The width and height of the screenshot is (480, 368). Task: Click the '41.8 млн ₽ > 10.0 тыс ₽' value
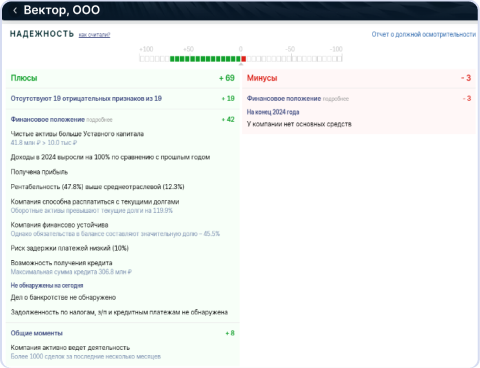tap(44, 143)
